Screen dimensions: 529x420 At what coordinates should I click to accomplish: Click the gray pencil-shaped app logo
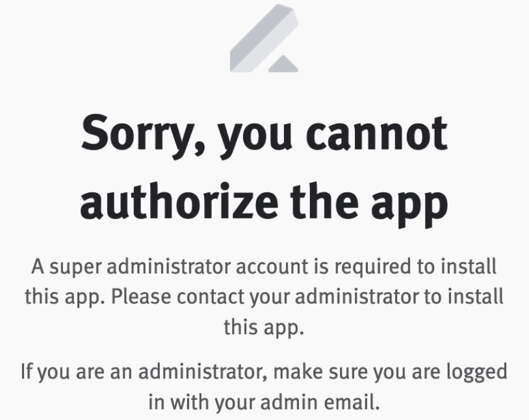pyautogui.click(x=264, y=38)
